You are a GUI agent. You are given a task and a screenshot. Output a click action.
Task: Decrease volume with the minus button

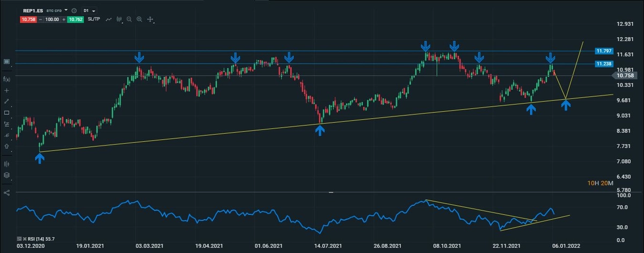click(40, 19)
